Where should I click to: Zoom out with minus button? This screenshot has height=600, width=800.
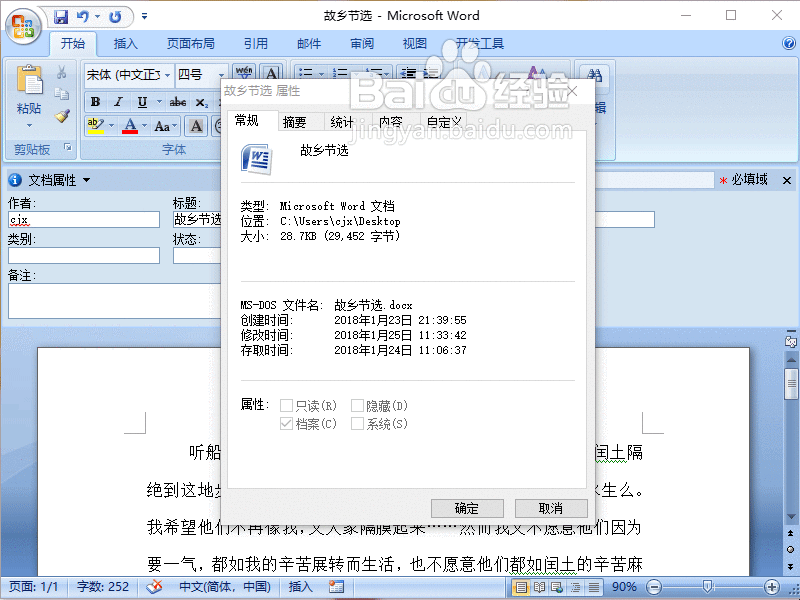(654, 587)
